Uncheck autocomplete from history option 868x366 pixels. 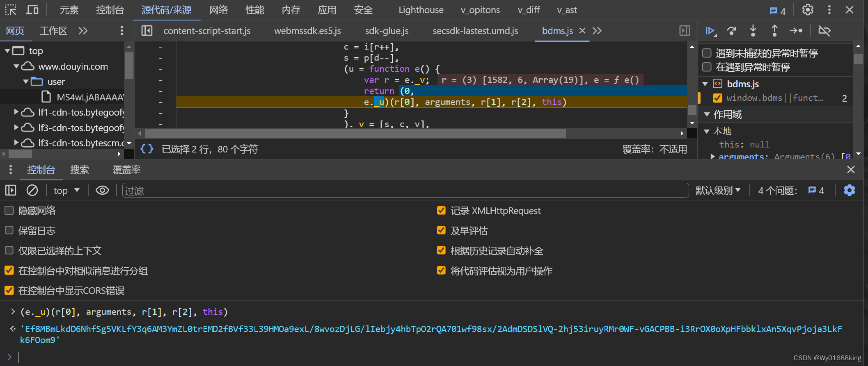pos(441,250)
